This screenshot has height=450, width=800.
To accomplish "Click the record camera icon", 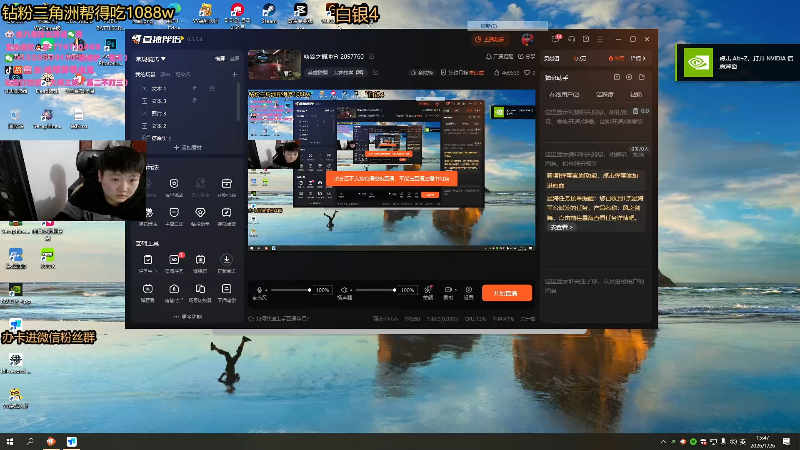I will pyautogui.click(x=447, y=290).
